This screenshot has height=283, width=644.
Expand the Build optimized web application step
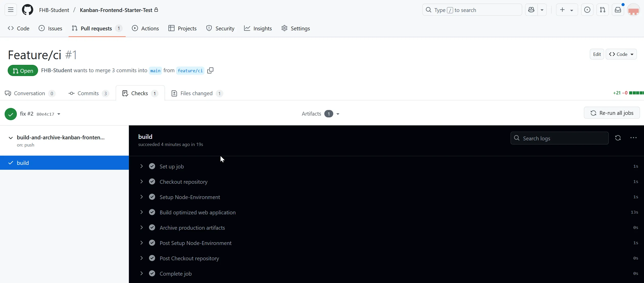(142, 212)
